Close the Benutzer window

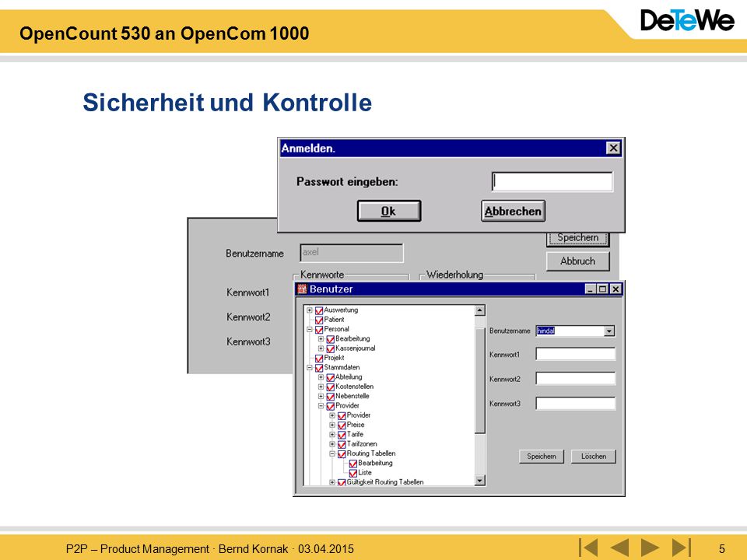pos(615,289)
